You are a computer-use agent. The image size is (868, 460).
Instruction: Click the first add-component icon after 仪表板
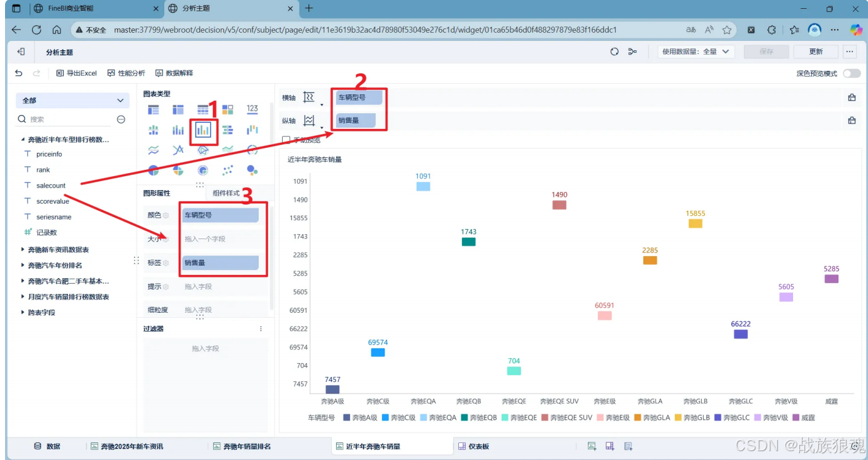click(592, 446)
